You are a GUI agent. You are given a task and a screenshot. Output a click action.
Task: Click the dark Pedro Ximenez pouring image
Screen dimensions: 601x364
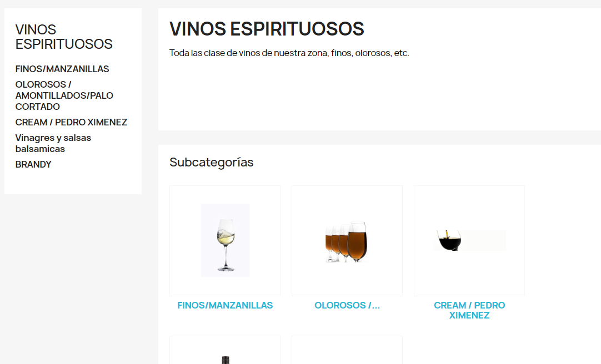click(469, 240)
